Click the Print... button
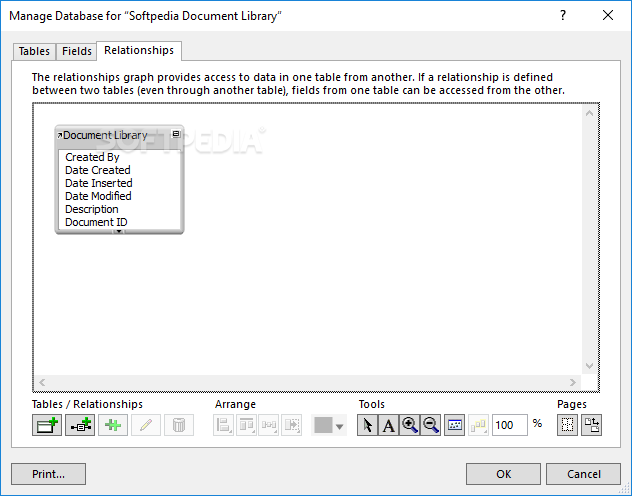The width and height of the screenshot is (632, 496). click(x=48, y=474)
